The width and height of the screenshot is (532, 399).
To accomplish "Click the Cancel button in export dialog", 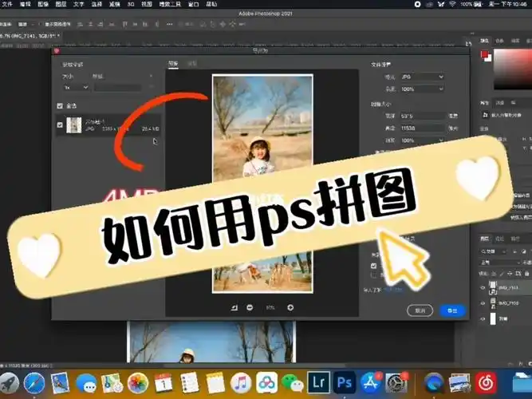I will click(x=420, y=310).
